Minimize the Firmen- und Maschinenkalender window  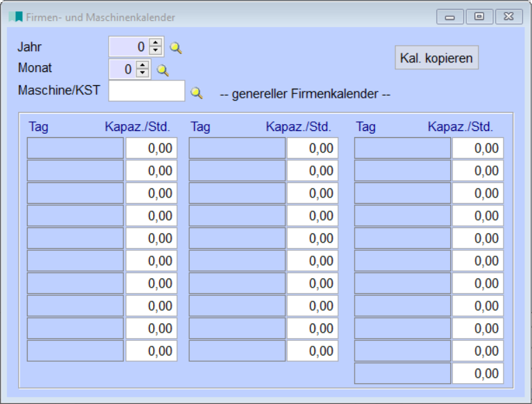450,17
